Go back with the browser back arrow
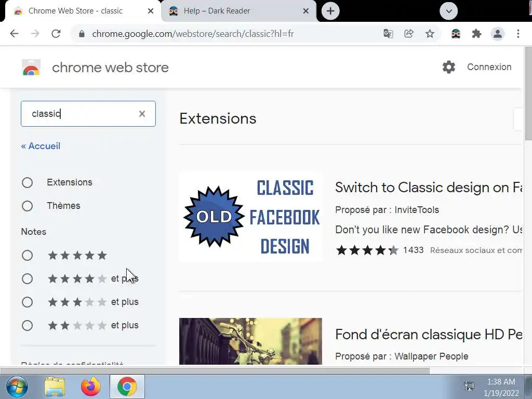The width and height of the screenshot is (532, 399). [x=14, y=34]
